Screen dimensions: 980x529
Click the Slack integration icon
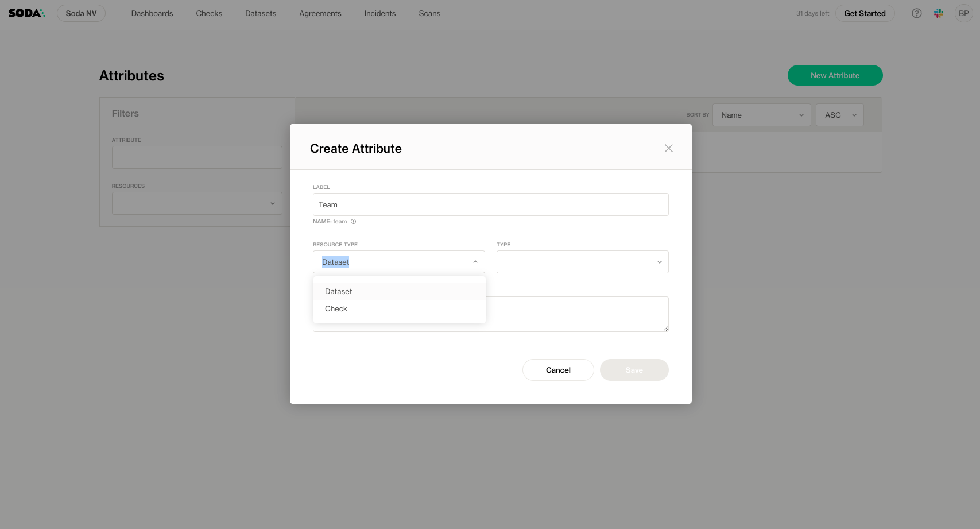pyautogui.click(x=939, y=13)
